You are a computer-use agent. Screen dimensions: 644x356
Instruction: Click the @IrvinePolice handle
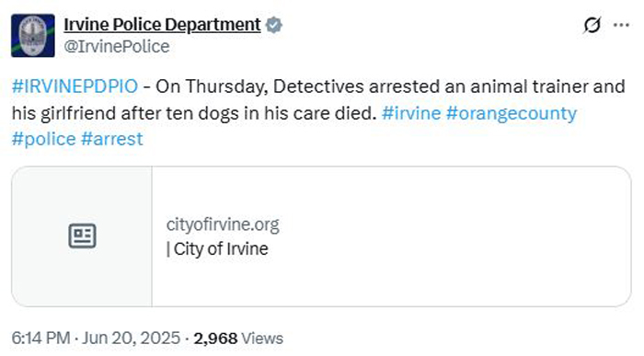pos(117,46)
